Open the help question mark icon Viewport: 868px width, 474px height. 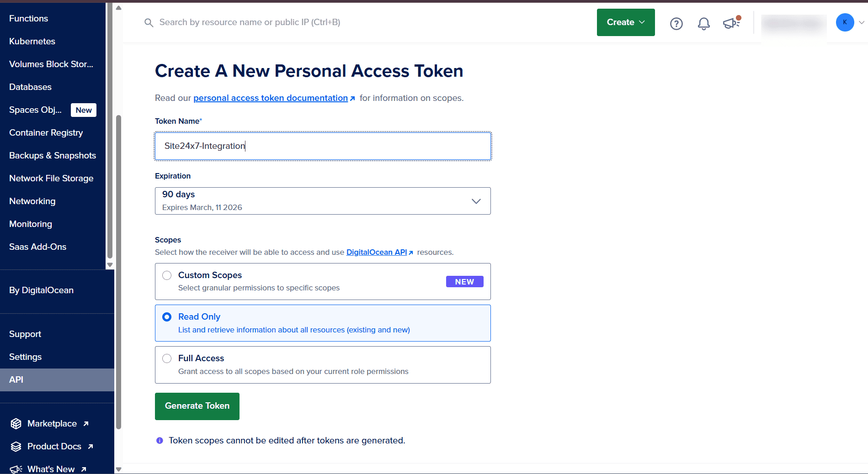(x=676, y=23)
